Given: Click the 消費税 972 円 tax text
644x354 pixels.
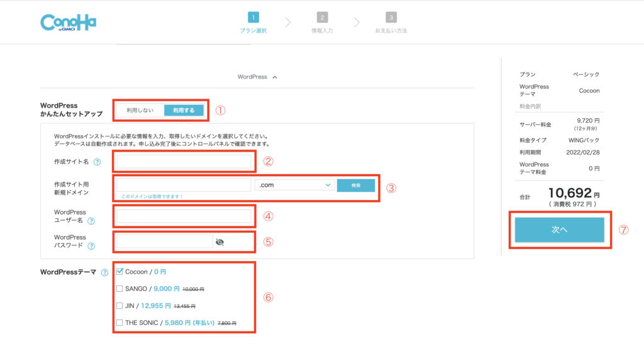Looking at the screenshot, I should 572,204.
